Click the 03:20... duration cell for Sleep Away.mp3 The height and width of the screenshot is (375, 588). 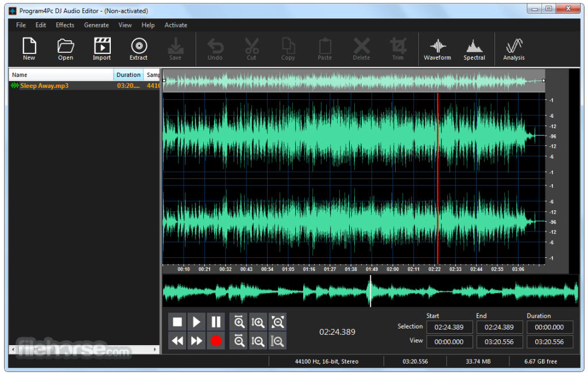point(128,86)
